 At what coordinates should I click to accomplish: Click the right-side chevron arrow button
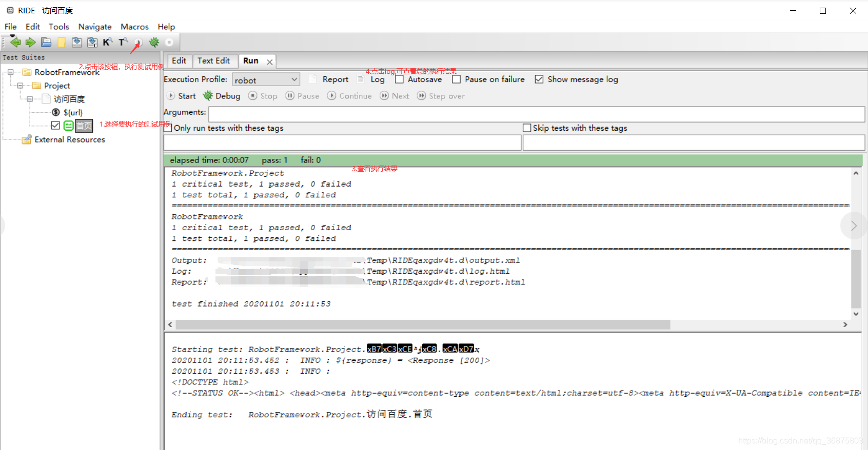(854, 226)
